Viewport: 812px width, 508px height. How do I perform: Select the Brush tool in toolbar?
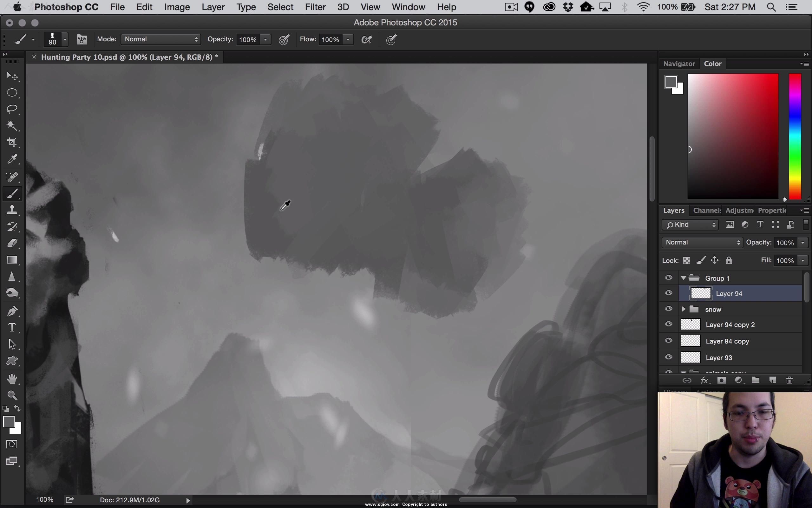(x=12, y=194)
